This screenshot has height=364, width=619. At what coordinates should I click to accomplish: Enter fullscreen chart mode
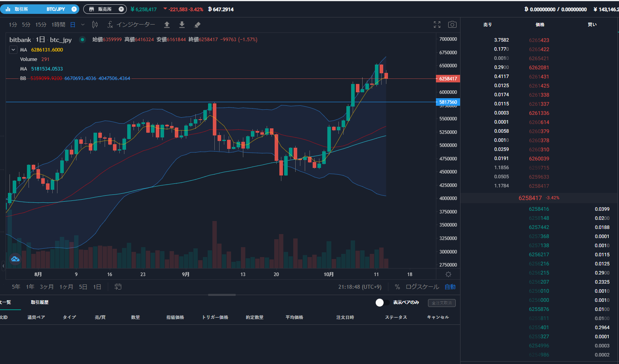437,24
